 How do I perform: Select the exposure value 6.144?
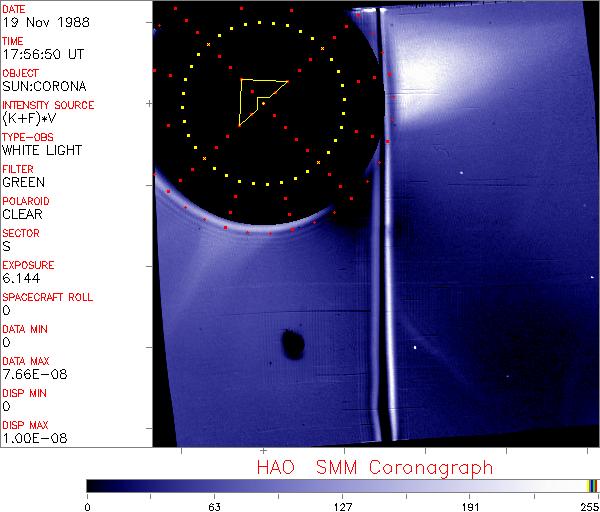click(x=20, y=278)
